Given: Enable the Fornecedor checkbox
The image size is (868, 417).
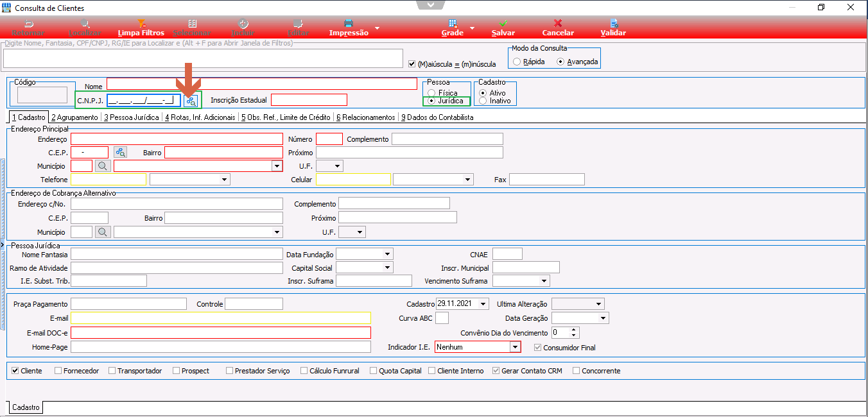Looking at the screenshot, I should point(58,370).
